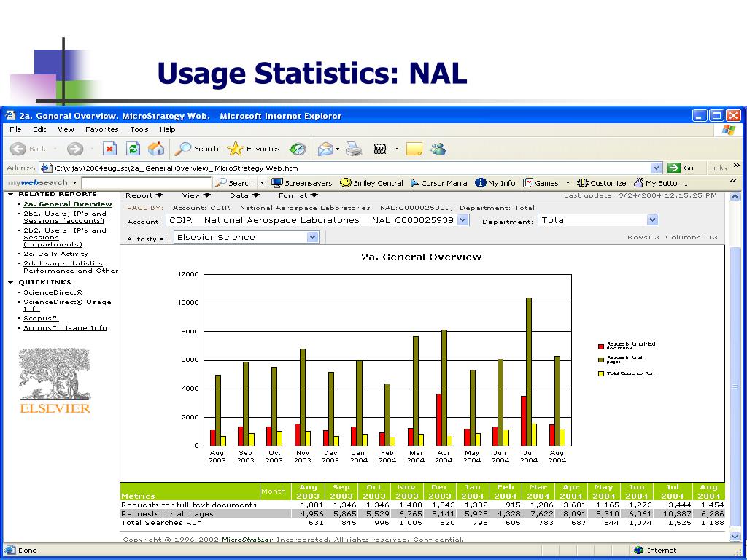747x560 pixels.
Task: Click the 'Requests for full text documents' row label
Action: pyautogui.click(x=189, y=505)
